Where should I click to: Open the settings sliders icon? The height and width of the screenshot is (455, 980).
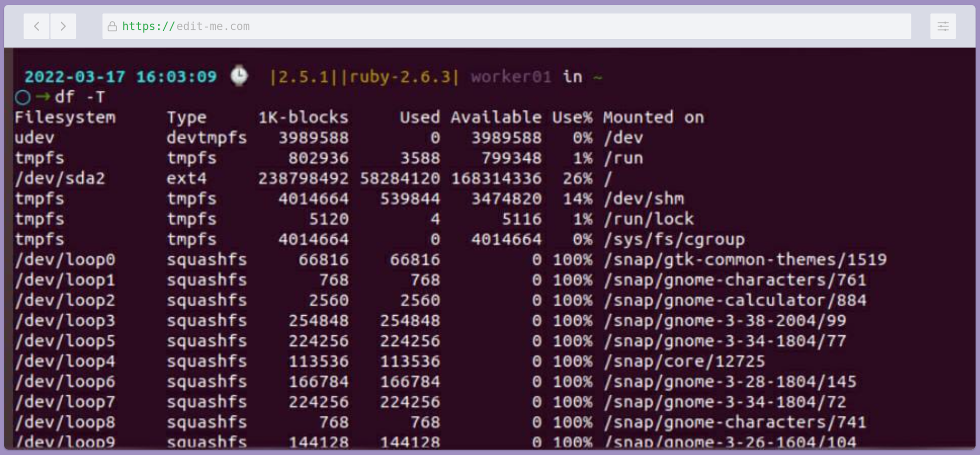point(943,26)
